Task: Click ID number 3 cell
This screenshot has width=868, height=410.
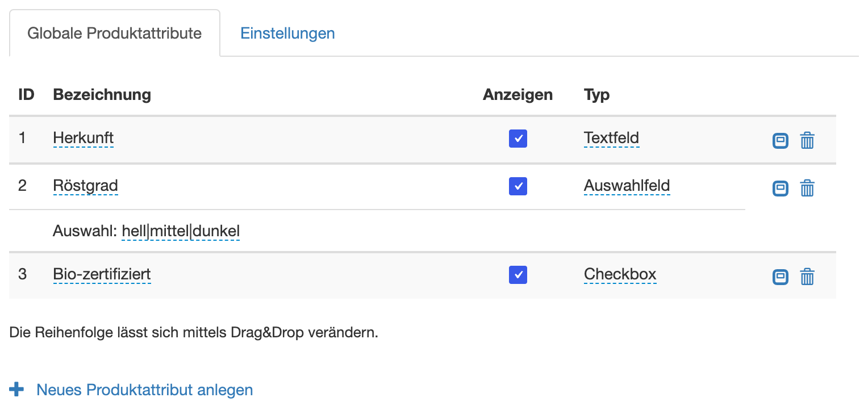Action: [22, 275]
